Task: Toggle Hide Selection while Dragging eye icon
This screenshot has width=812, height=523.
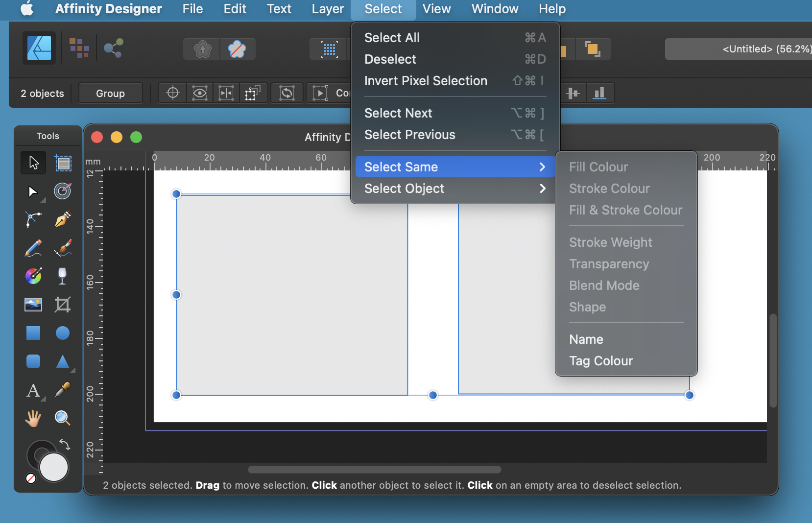Action: 200,93
